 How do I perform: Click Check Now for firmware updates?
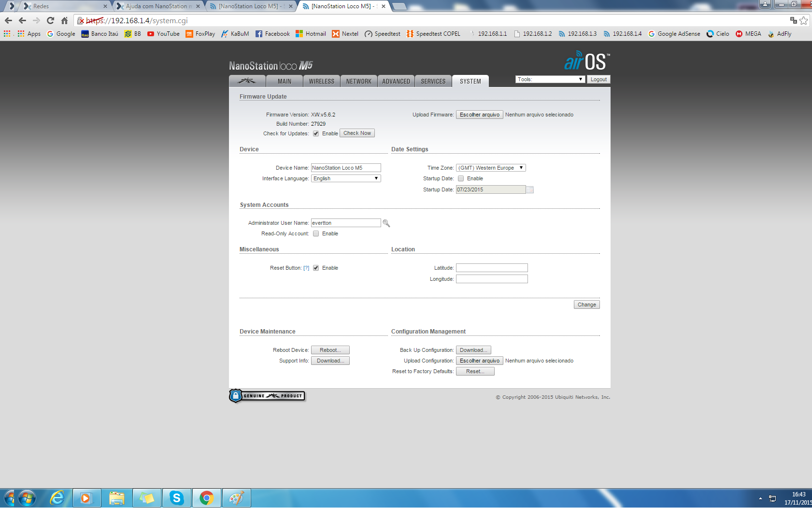point(357,133)
